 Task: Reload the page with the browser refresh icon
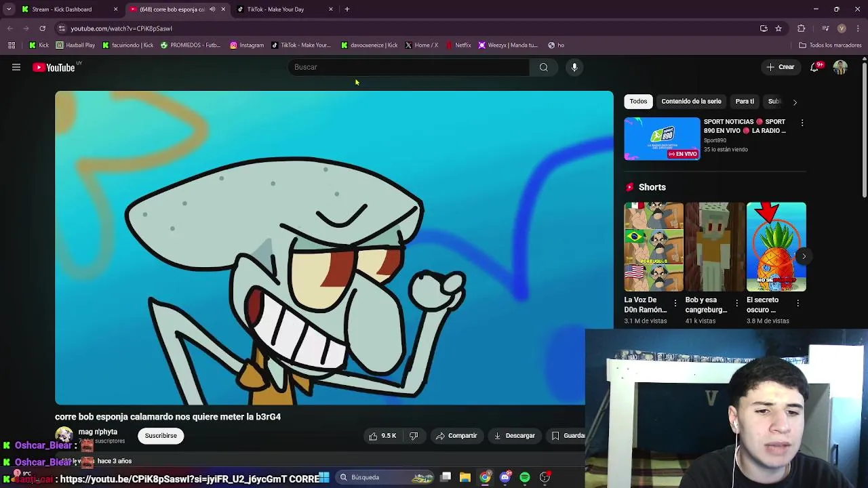tap(42, 28)
